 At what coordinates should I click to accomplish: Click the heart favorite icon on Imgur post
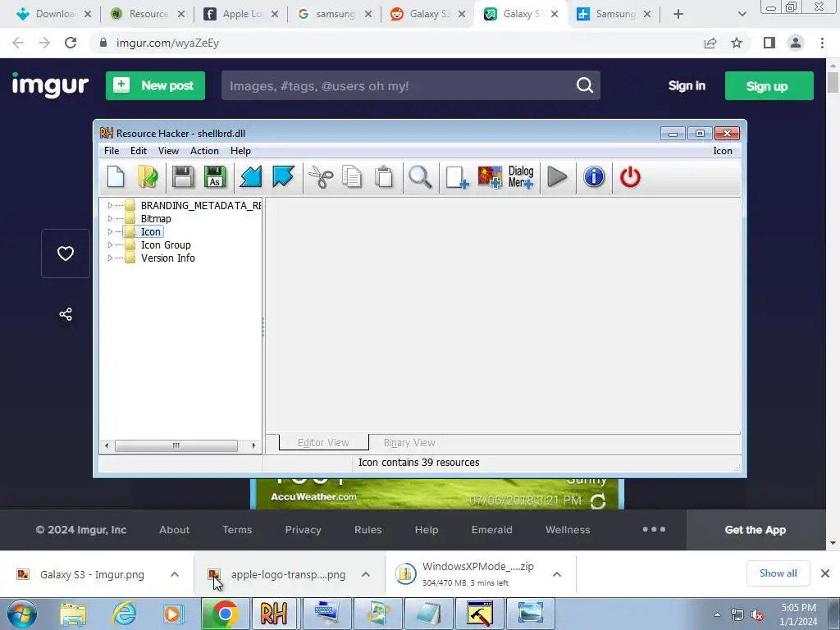click(x=66, y=253)
